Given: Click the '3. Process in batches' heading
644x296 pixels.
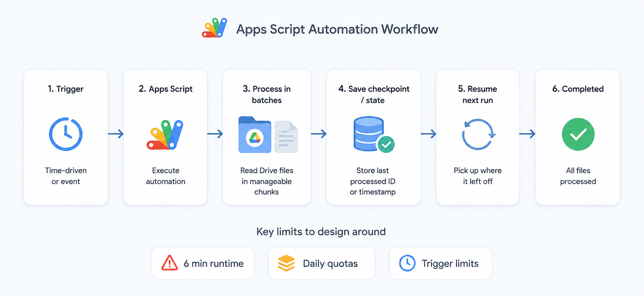Looking at the screenshot, I should [267, 94].
